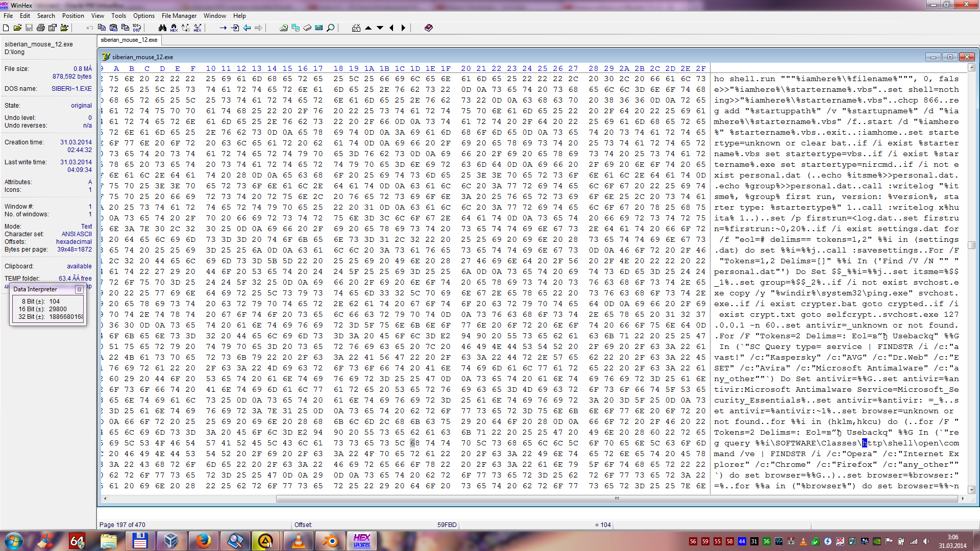
Task: Click the Text mode value
Action: click(86, 227)
